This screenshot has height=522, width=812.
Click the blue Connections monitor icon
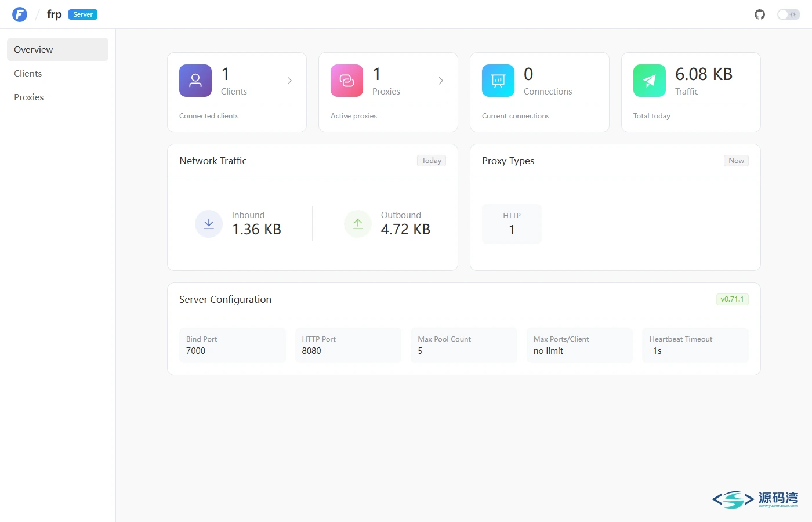point(498,81)
